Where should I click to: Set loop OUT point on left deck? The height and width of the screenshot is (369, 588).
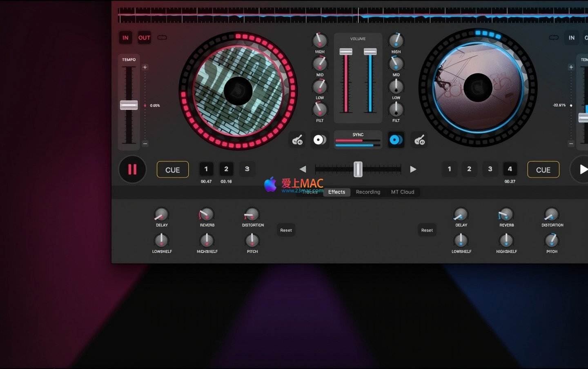144,38
